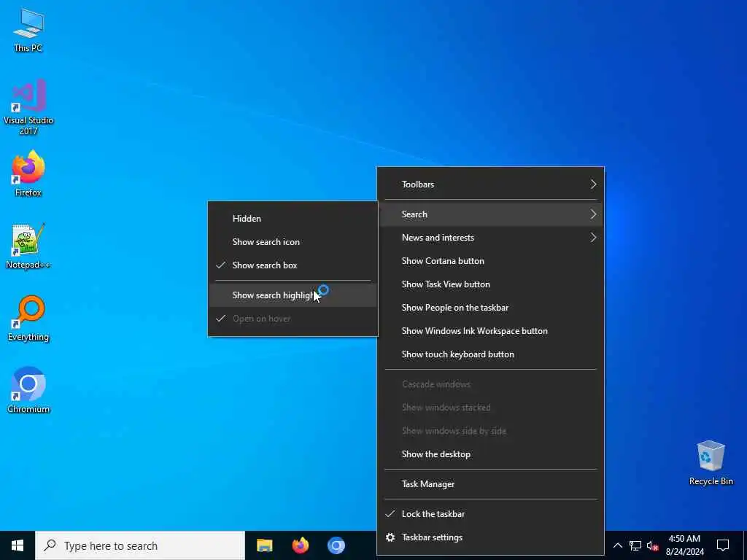This screenshot has width=747, height=560.
Task: Expand News and interests submenu
Action: coord(491,238)
